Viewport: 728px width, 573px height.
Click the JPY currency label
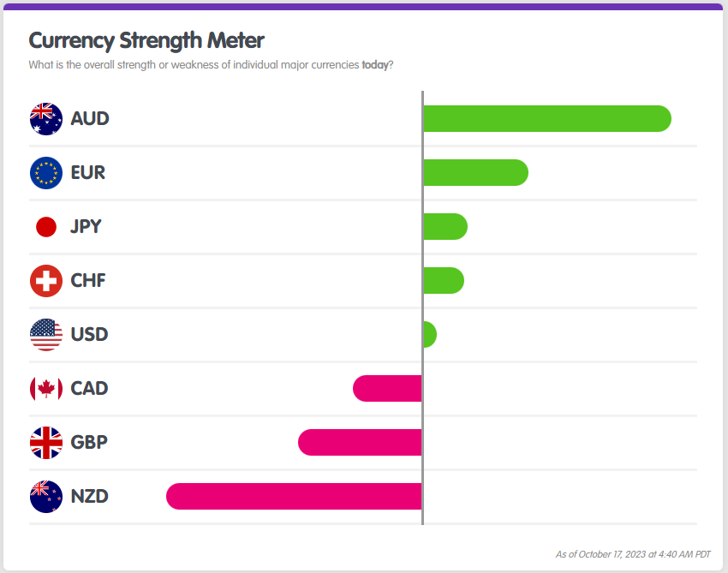click(86, 227)
